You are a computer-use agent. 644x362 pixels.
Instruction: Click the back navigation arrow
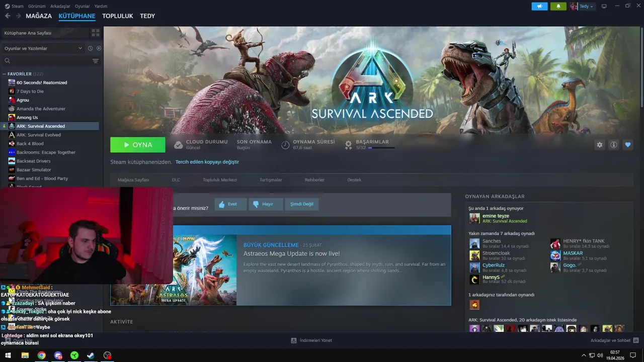click(8, 16)
